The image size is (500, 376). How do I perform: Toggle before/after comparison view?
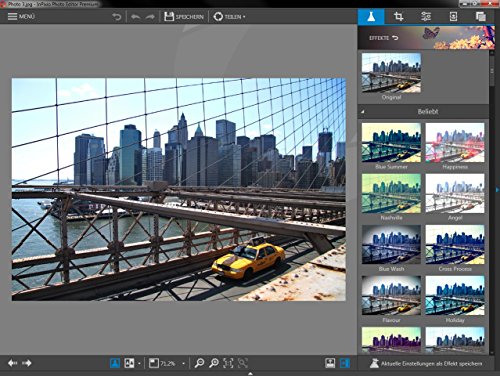129,363
